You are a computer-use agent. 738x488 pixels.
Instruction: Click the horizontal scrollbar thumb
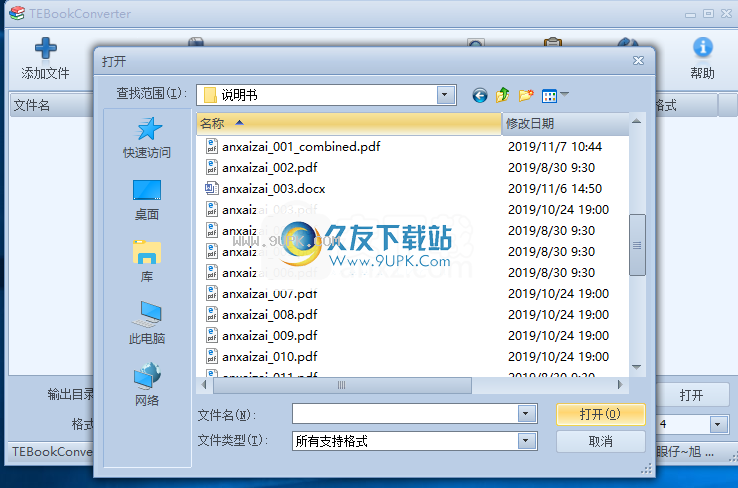tap(342, 385)
